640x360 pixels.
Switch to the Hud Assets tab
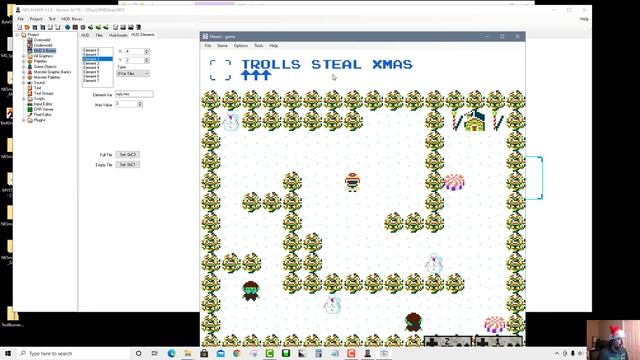[x=118, y=35]
